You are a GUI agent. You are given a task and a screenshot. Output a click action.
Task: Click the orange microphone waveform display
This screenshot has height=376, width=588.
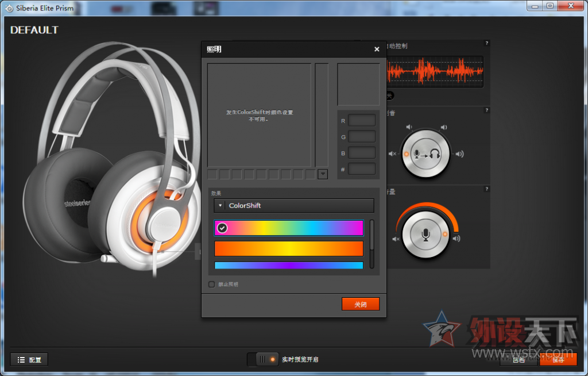[435, 72]
